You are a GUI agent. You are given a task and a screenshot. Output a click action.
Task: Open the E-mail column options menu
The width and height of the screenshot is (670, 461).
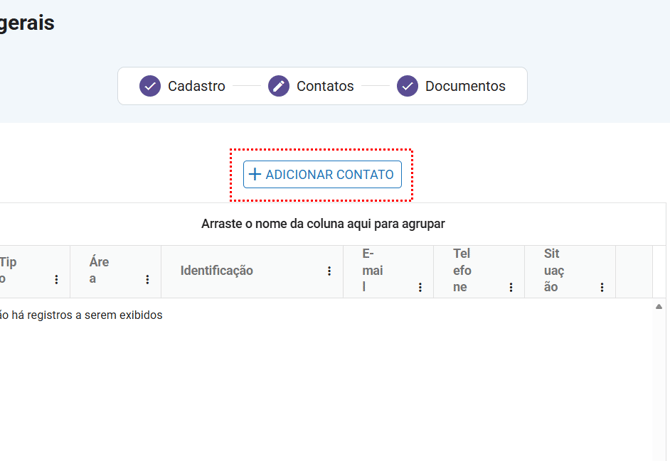coord(420,288)
